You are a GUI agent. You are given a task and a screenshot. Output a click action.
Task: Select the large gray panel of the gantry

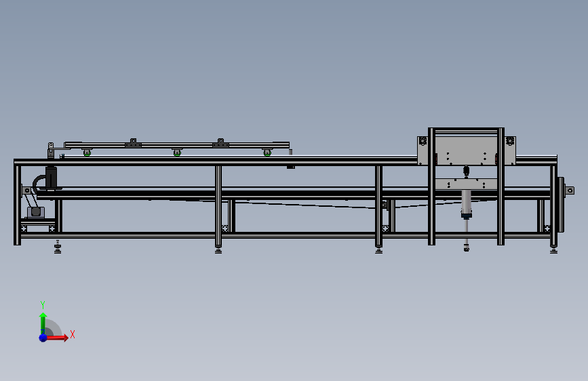coord(466,151)
